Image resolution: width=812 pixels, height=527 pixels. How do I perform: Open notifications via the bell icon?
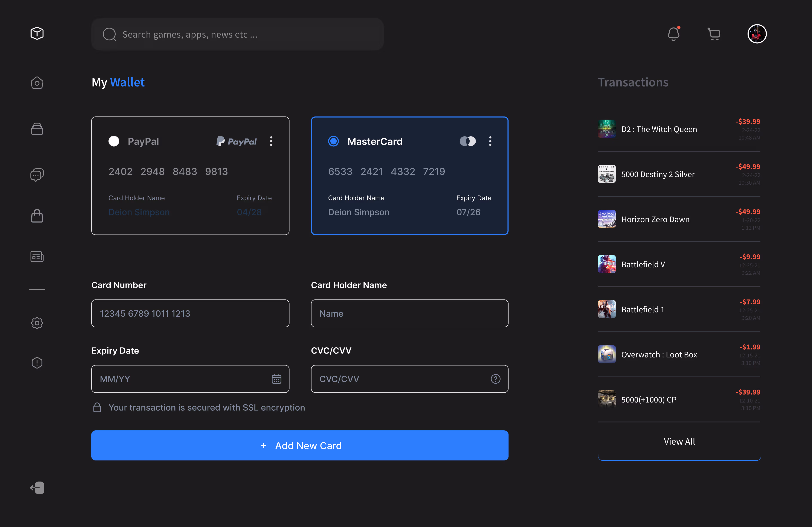click(x=673, y=34)
